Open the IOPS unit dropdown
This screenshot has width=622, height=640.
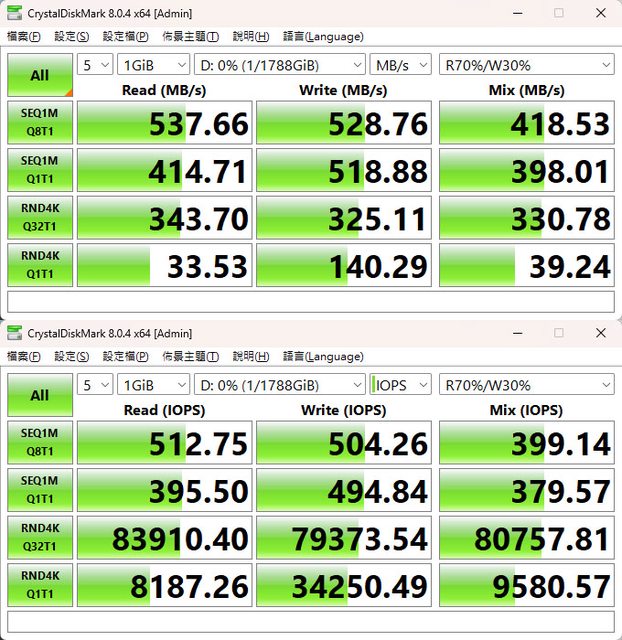(400, 385)
